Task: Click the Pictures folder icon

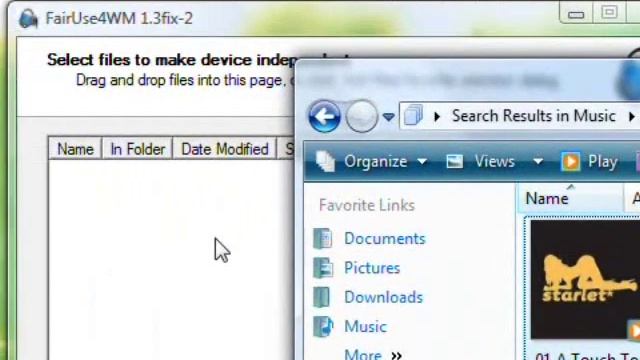Action: click(323, 268)
